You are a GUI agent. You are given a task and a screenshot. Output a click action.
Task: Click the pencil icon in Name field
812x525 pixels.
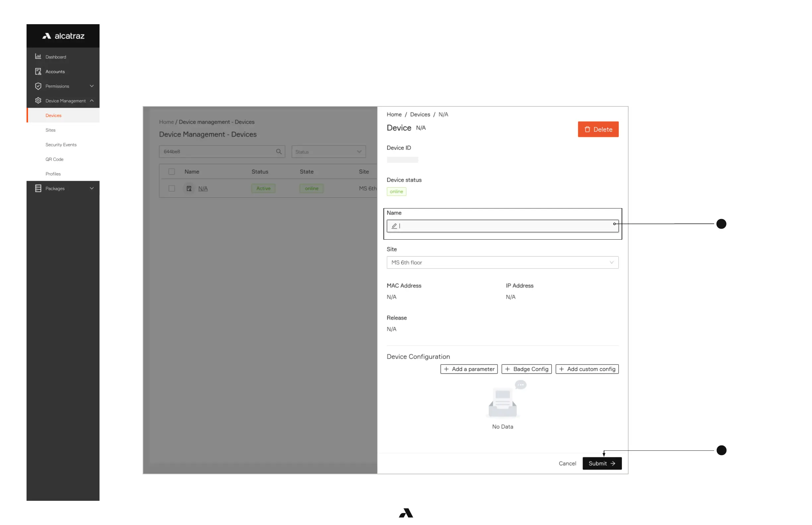point(394,226)
